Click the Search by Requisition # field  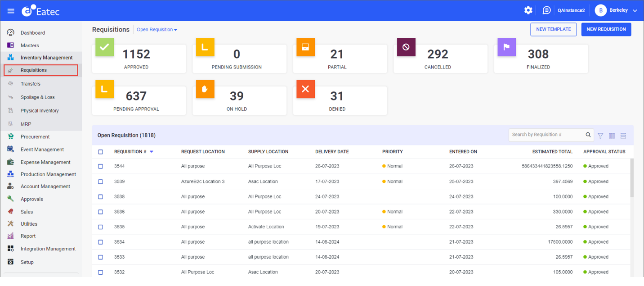(x=546, y=135)
